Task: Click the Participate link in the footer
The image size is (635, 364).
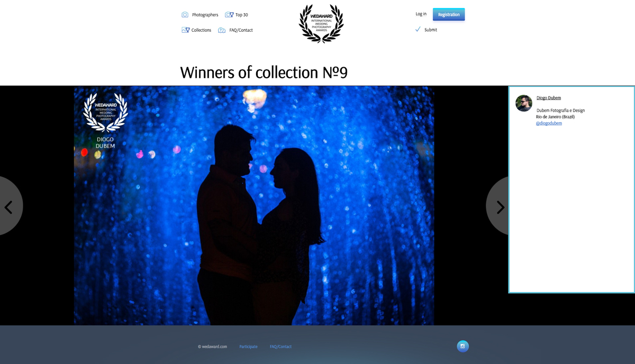Action: (248, 347)
